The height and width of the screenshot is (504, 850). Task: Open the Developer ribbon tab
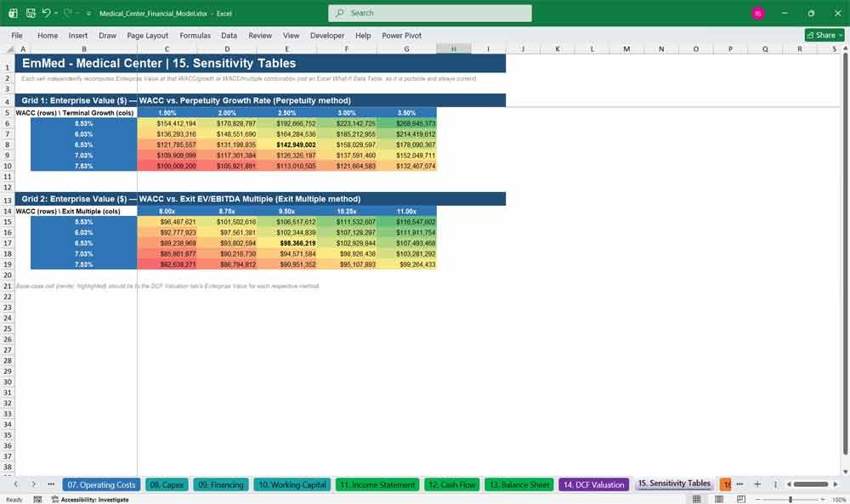coord(327,35)
